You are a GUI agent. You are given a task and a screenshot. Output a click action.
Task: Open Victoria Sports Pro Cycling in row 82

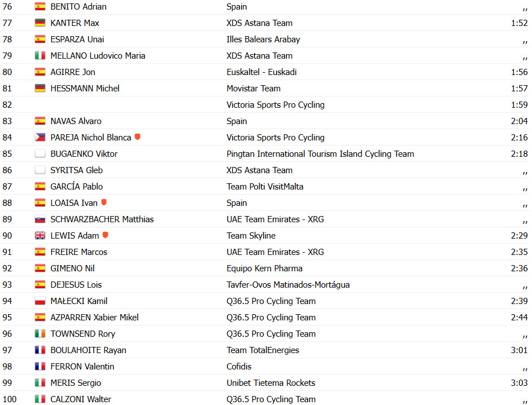(275, 104)
